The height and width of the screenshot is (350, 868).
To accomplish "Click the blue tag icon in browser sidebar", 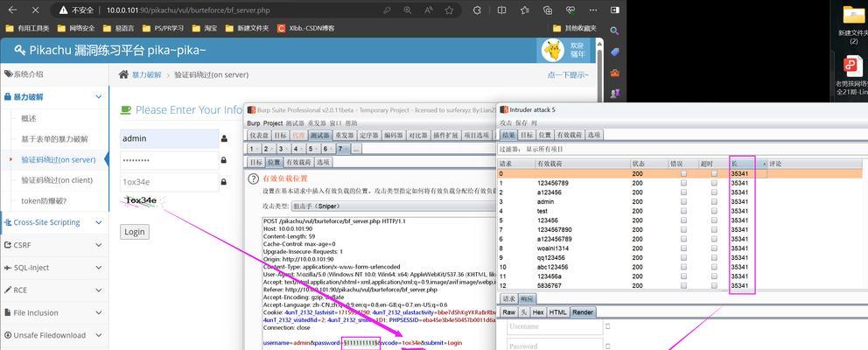I will click(x=614, y=52).
